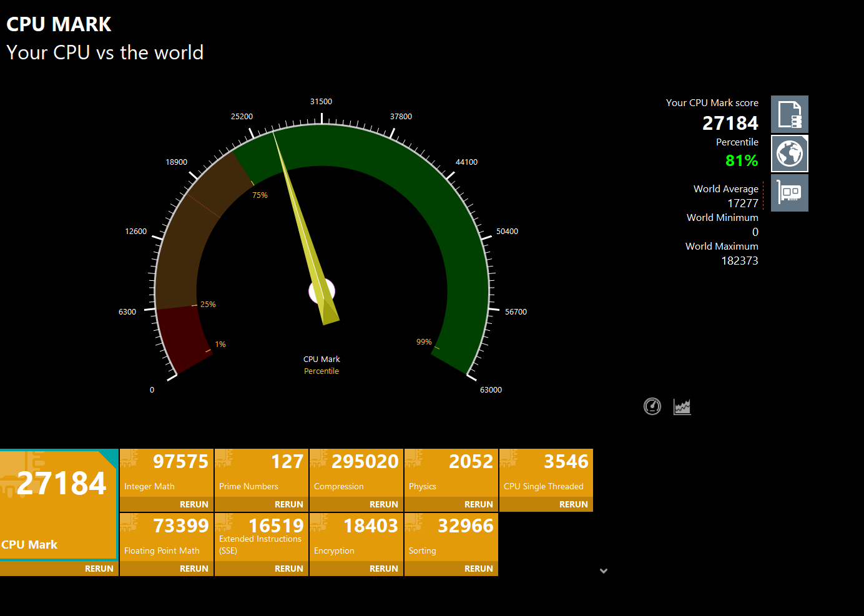Screen dimensions: 864x616
Task: Click the document and server baseline icon
Action: [x=789, y=114]
